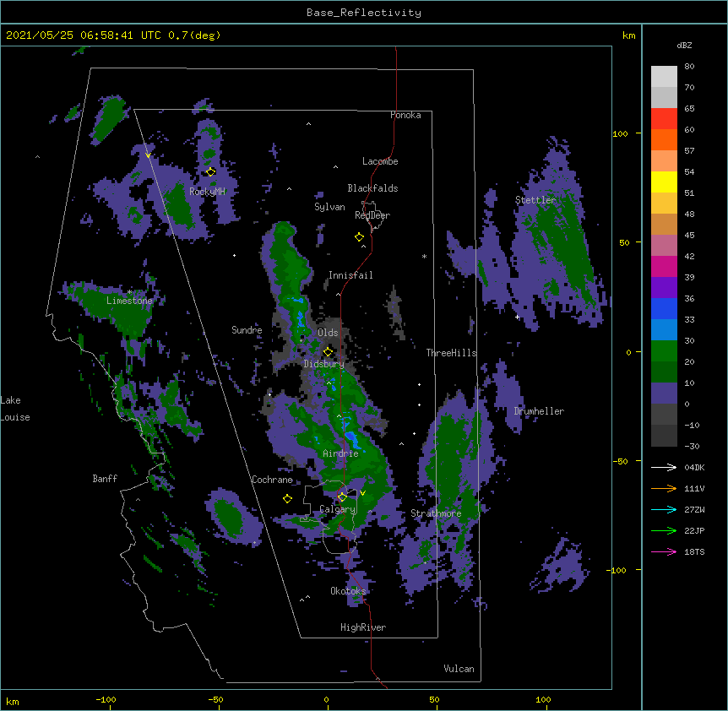Click the Calgary city label
The height and width of the screenshot is (711, 728).
point(338,509)
